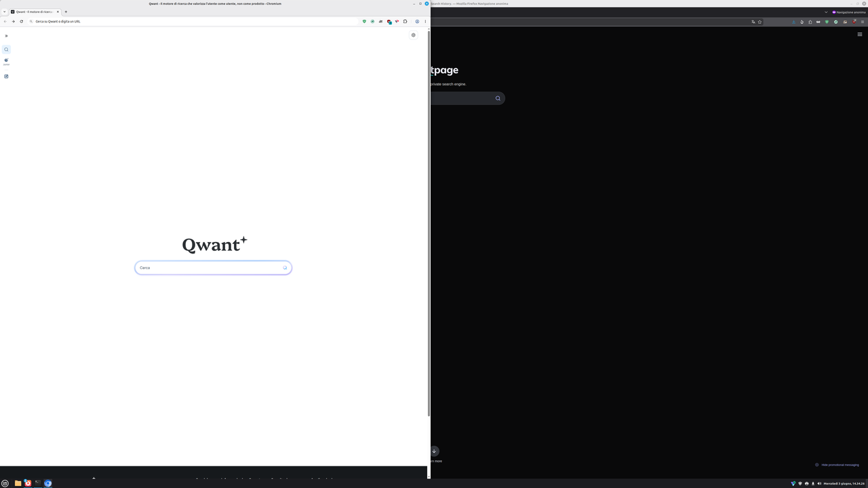The width and height of the screenshot is (868, 488).
Task: Click the date and time clock
Action: click(x=844, y=484)
